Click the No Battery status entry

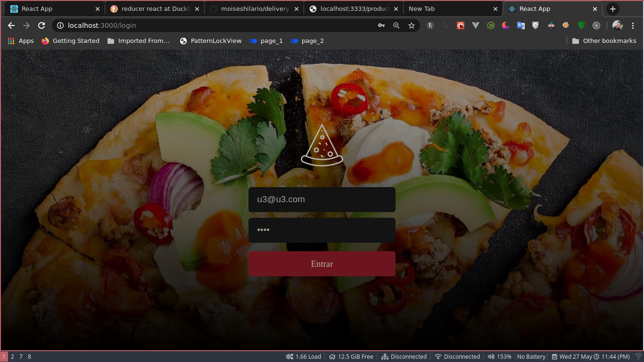(531, 357)
